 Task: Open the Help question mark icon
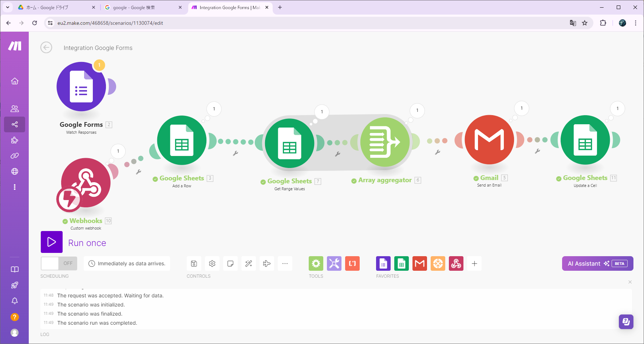click(x=15, y=317)
